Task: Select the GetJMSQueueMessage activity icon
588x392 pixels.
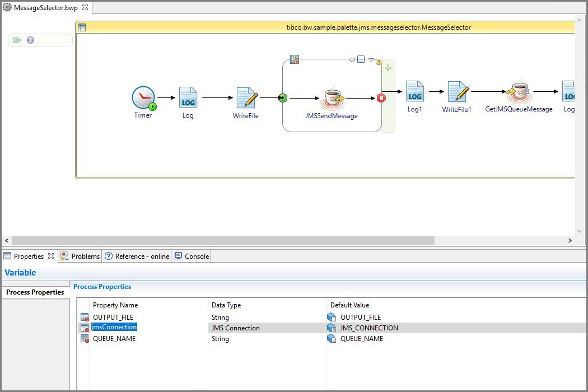Action: (519, 91)
